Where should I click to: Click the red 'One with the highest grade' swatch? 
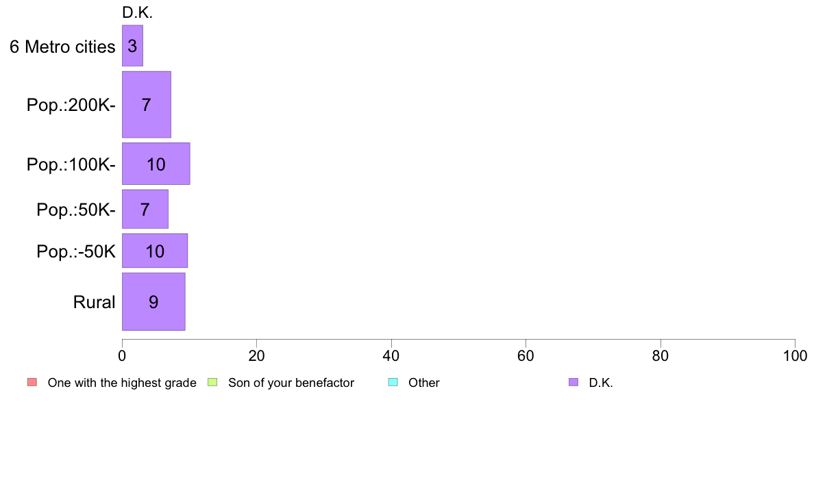(32, 383)
